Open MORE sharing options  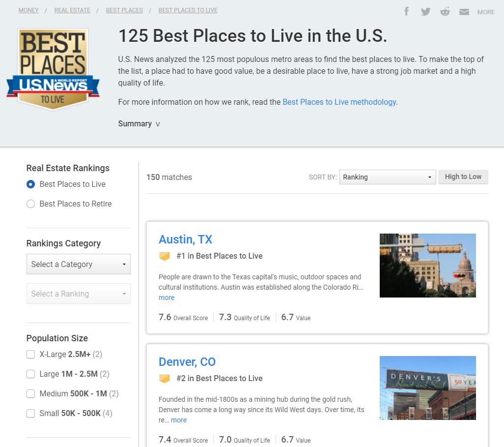(486, 12)
